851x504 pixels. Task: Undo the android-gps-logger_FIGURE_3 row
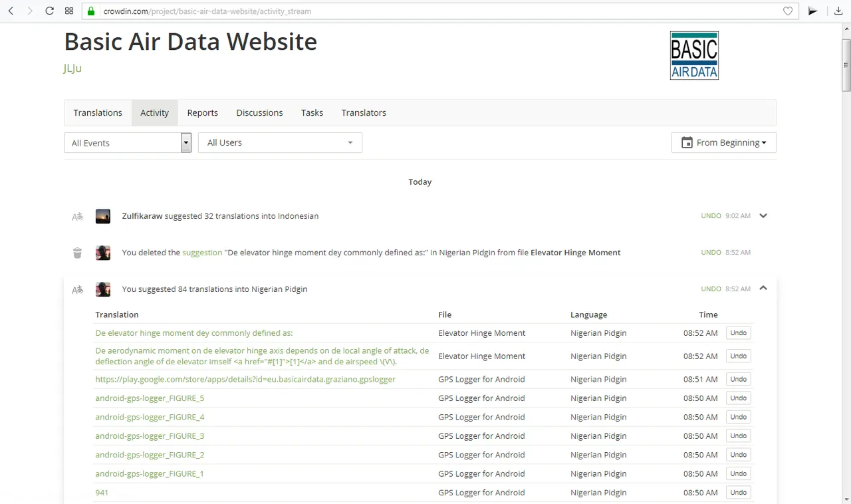738,436
